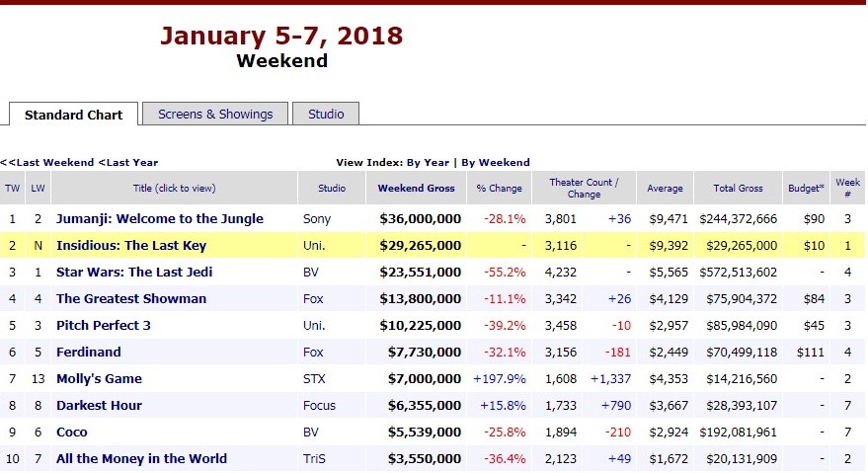868x473 pixels.
Task: View index By Year
Action: [x=428, y=162]
